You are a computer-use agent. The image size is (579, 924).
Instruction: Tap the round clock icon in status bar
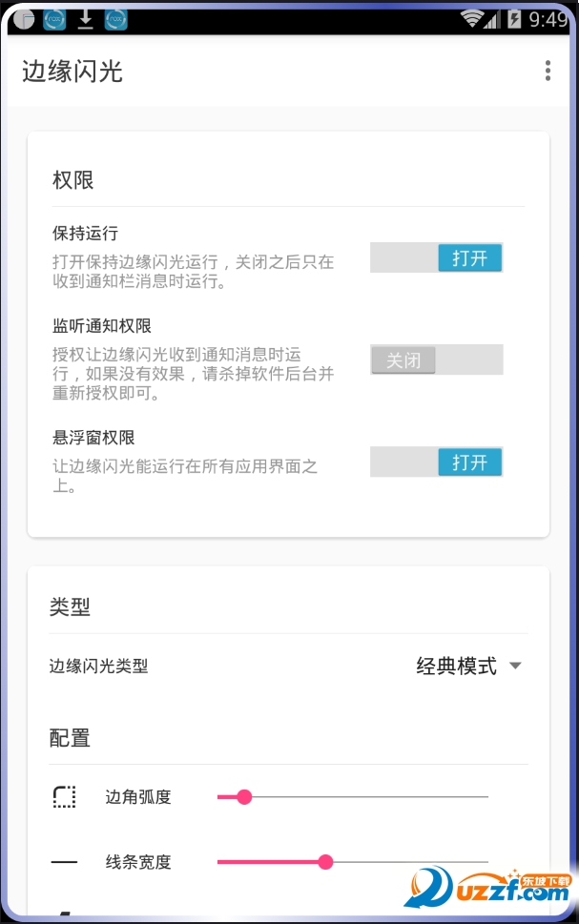click(24, 18)
